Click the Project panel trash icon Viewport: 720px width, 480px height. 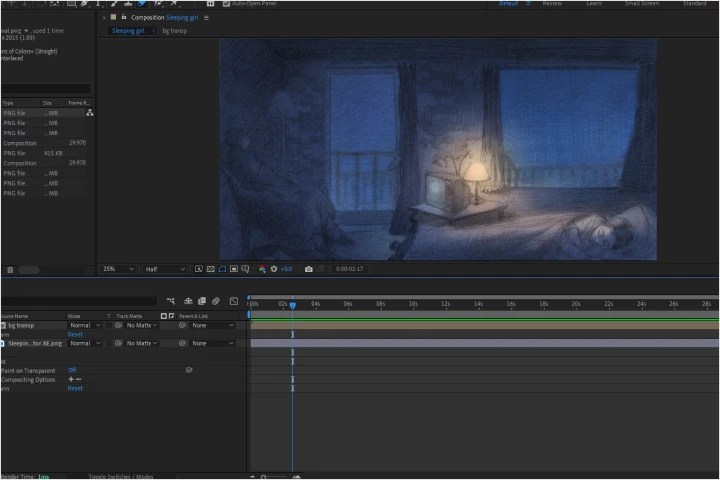click(10, 270)
